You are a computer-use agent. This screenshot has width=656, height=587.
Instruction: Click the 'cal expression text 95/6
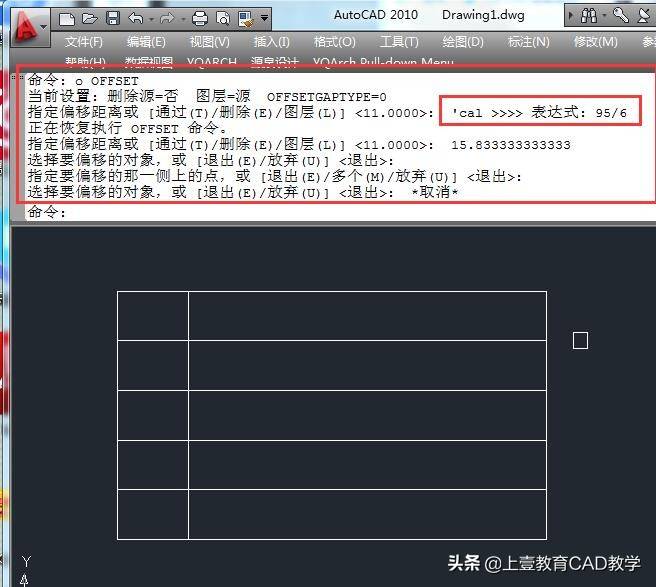click(611, 113)
